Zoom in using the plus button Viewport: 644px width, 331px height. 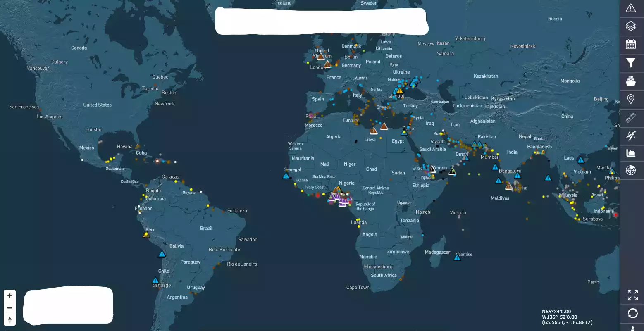point(9,295)
